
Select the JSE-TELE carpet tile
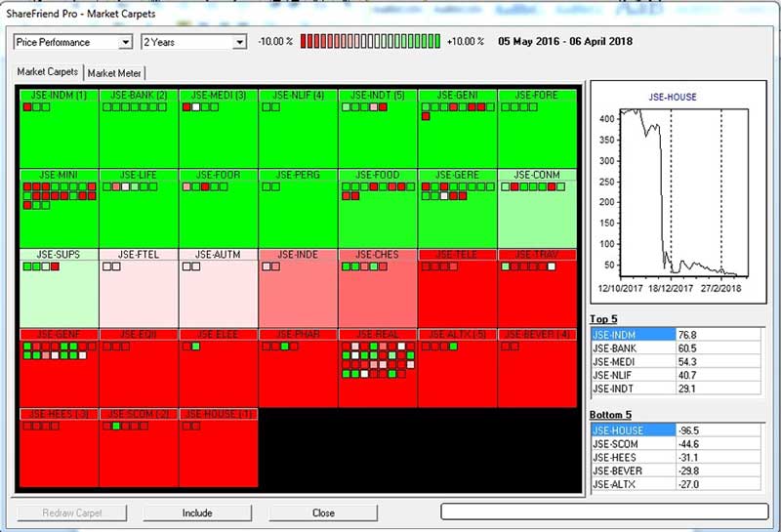coord(458,288)
